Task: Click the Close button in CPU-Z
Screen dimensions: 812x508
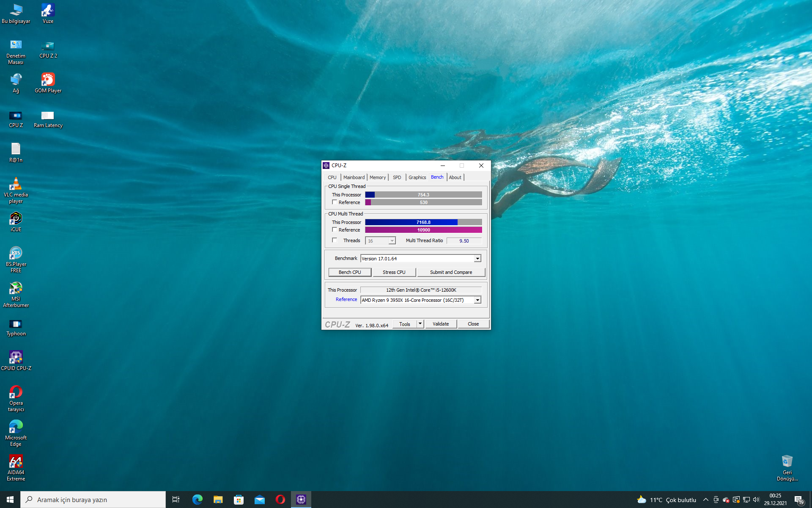Action: tap(473, 324)
